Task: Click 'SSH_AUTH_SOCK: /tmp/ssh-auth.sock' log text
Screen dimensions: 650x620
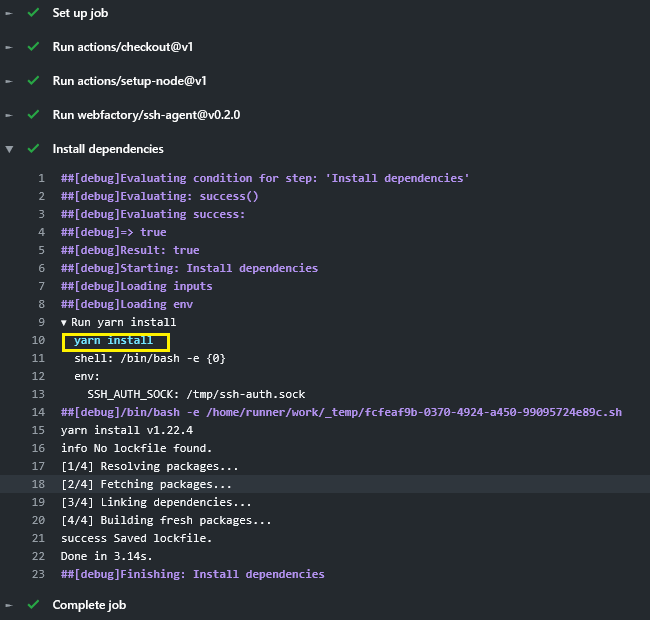Action: point(196,395)
